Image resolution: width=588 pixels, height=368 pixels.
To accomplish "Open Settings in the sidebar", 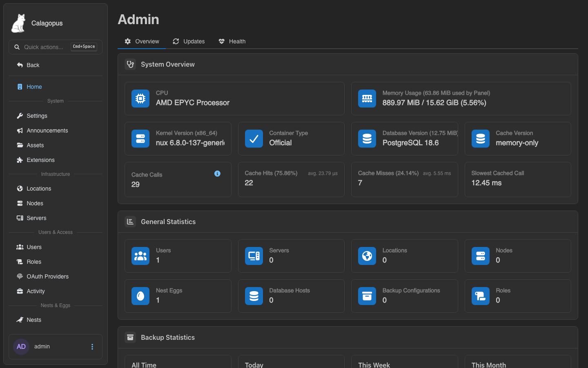I will tap(56, 116).
